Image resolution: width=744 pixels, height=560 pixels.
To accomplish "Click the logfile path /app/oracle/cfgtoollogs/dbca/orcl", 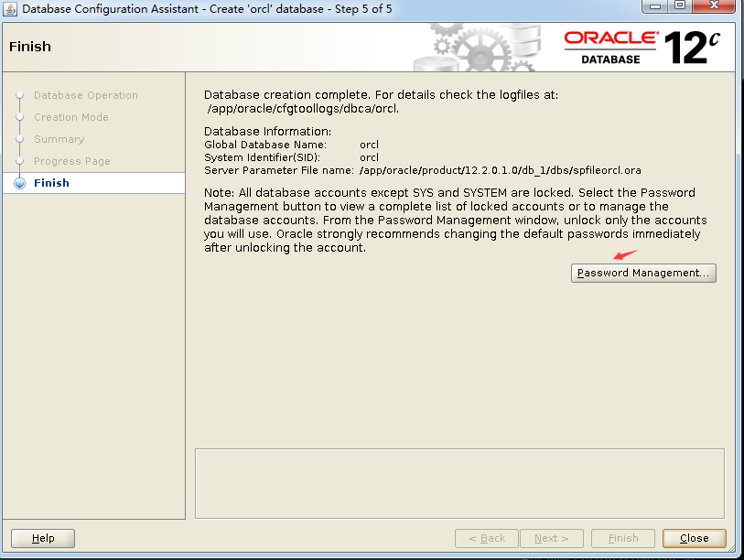I will tap(303, 109).
